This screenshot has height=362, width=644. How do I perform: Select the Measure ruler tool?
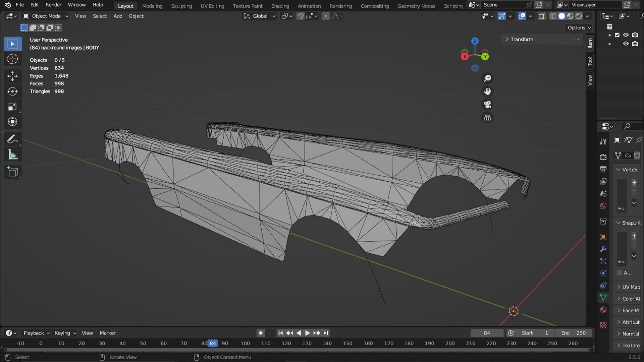(12, 155)
